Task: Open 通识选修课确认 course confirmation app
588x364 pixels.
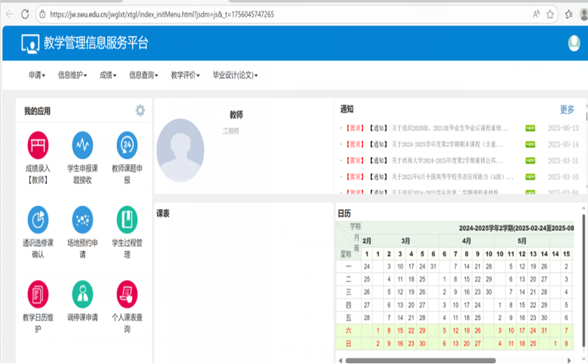Action: click(x=38, y=219)
